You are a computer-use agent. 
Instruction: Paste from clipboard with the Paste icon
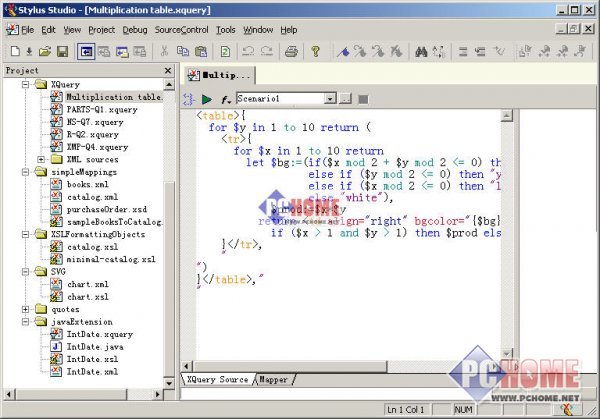(201, 51)
